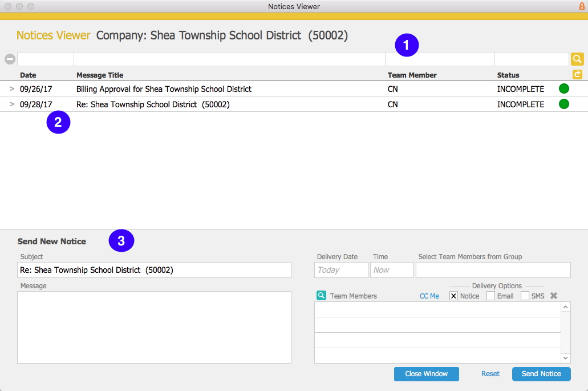
Task: Click the Team Member filter field
Action: click(440, 59)
